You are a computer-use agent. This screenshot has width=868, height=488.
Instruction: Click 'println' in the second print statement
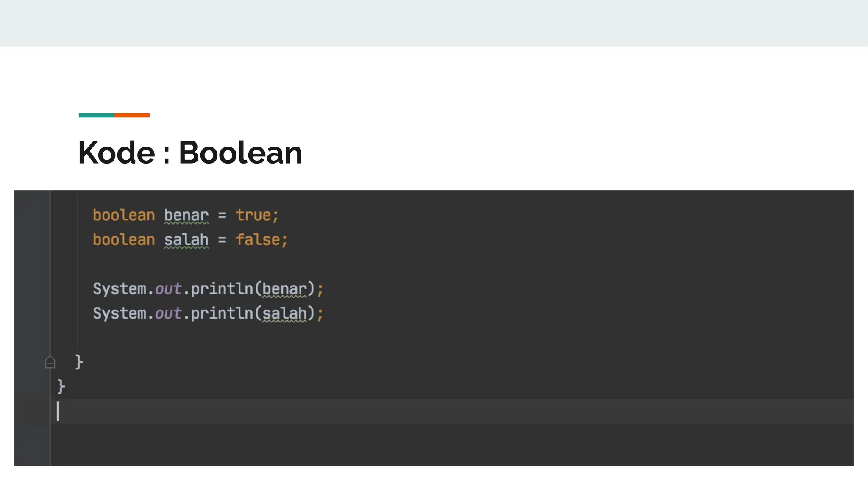tap(222, 313)
